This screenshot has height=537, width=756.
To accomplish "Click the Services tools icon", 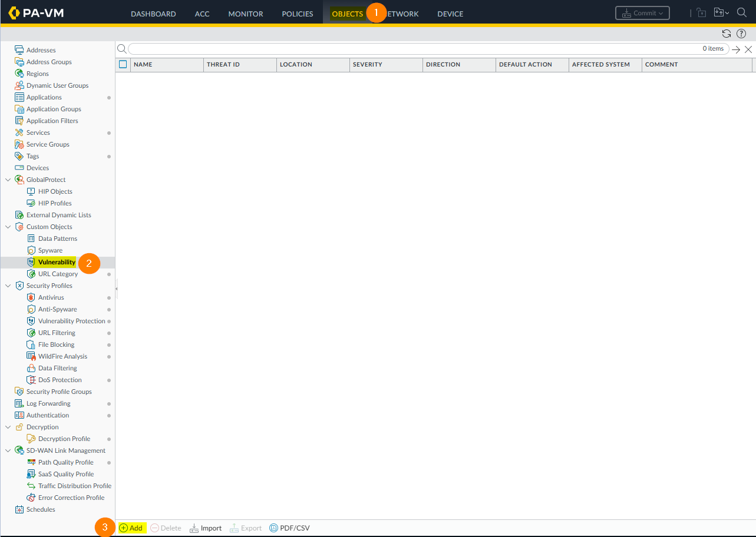I will pyautogui.click(x=19, y=132).
